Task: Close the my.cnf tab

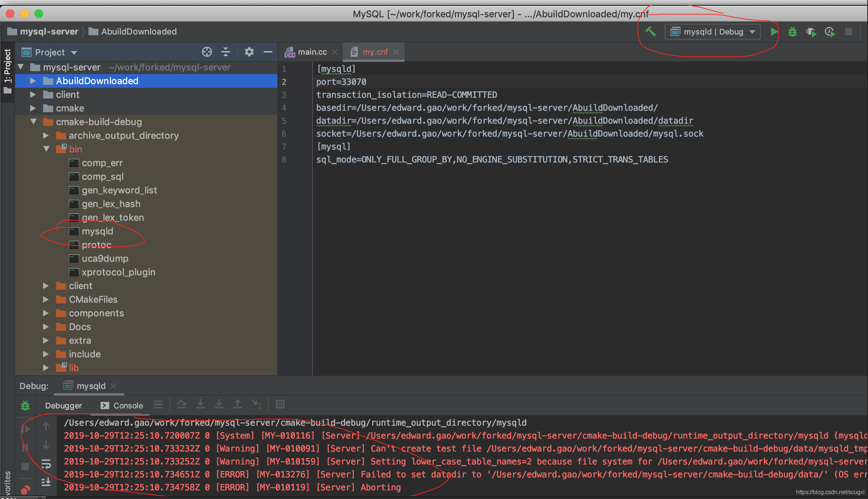Action: (x=396, y=52)
